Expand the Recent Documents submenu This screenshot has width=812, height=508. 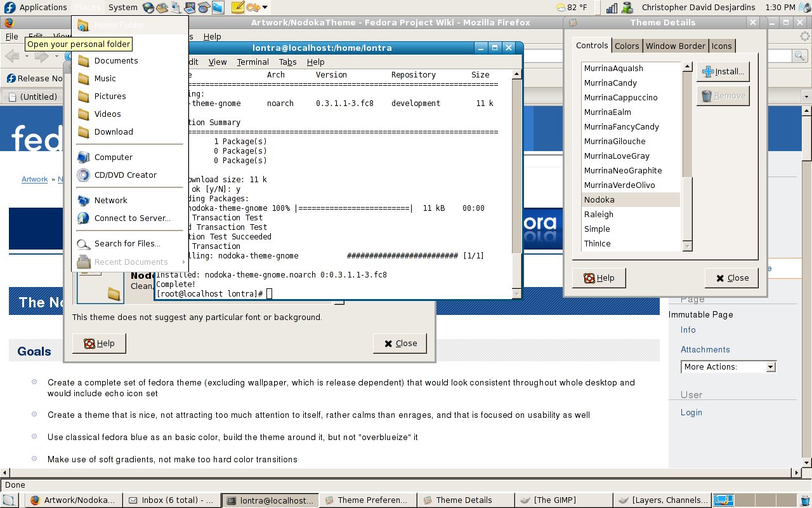coord(129,262)
